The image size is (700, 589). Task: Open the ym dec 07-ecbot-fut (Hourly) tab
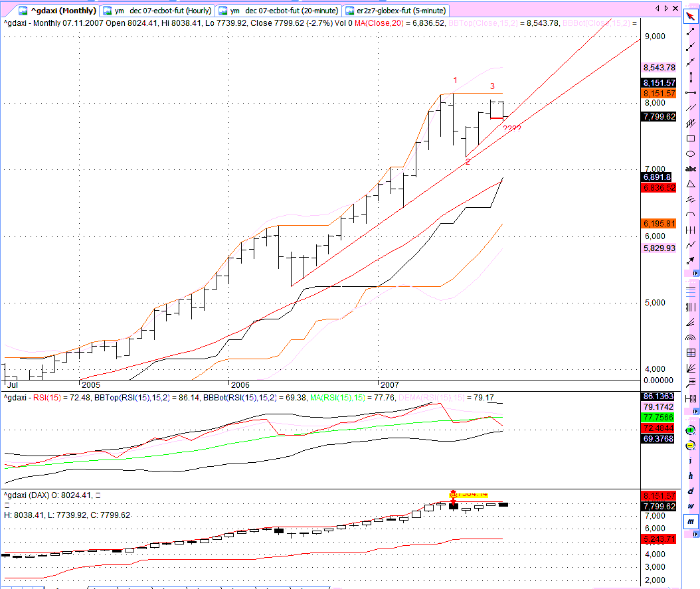pyautogui.click(x=157, y=10)
